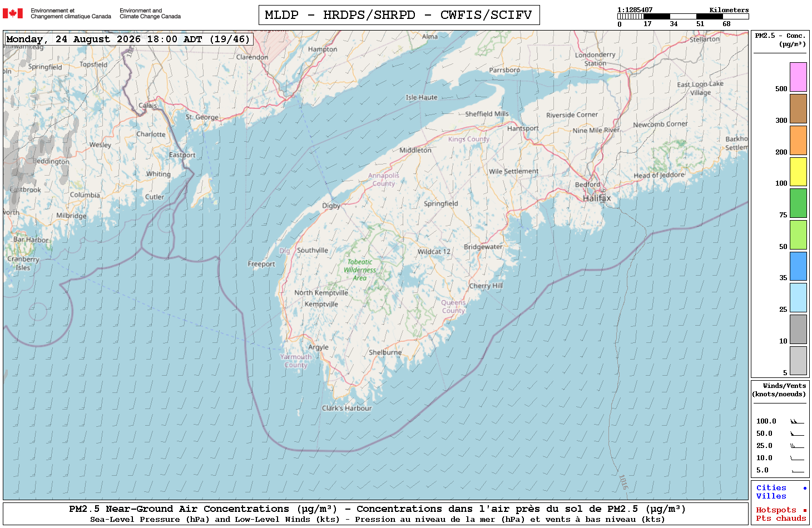Click the 100.0 knots wind barb symbol
Viewport: 812px width, 528px height.
[x=797, y=421]
